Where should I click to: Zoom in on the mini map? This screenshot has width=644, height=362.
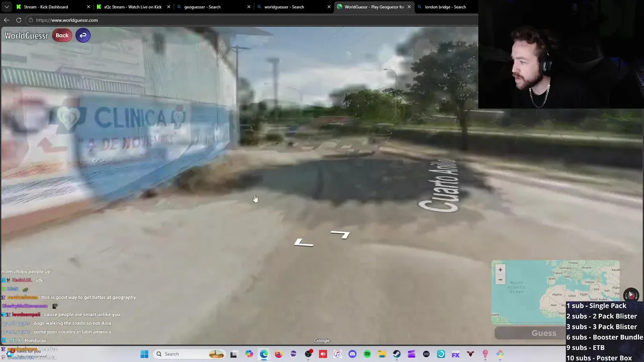(x=500, y=270)
